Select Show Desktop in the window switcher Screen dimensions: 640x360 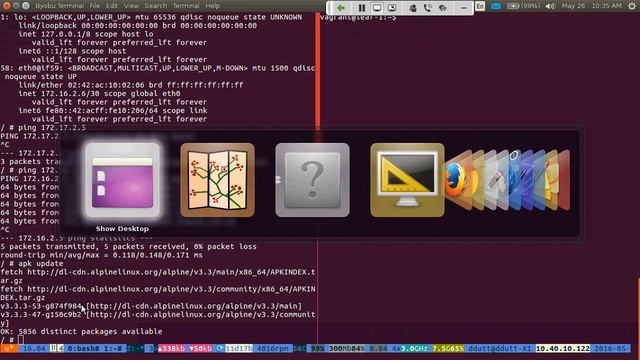(122, 180)
